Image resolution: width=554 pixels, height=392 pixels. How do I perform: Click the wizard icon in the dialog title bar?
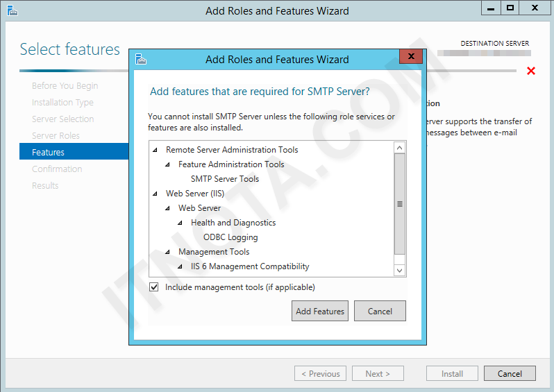click(x=141, y=59)
